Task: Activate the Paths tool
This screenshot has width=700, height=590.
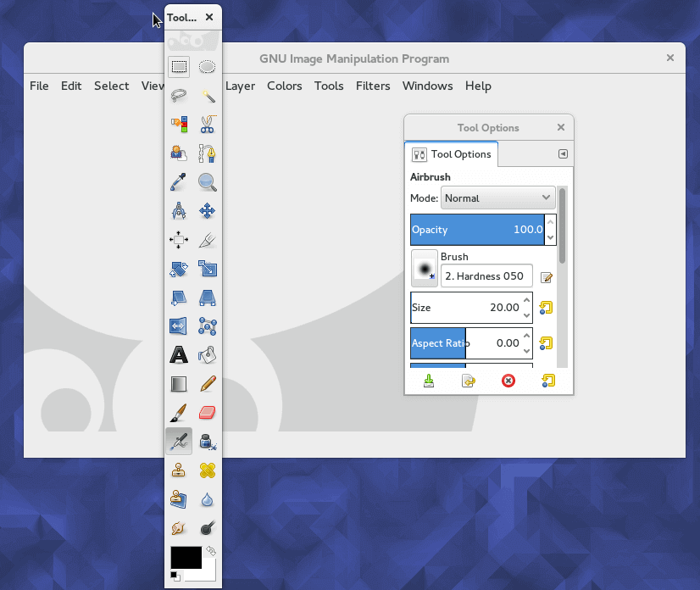Action: 207,153
